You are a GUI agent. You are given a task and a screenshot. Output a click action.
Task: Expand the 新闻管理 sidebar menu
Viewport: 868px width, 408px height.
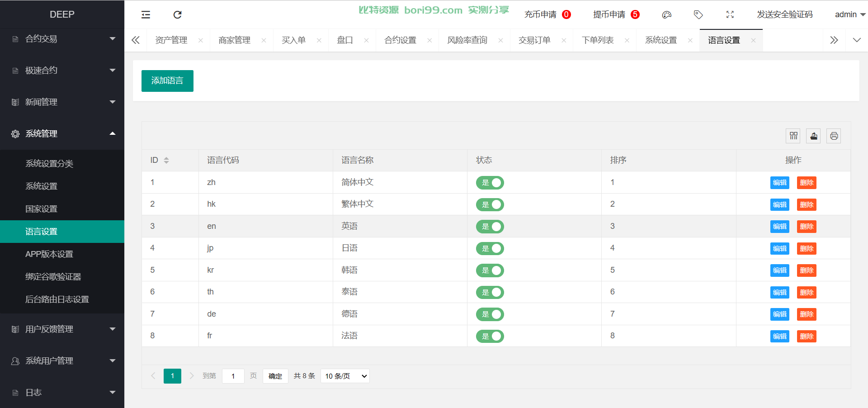62,102
